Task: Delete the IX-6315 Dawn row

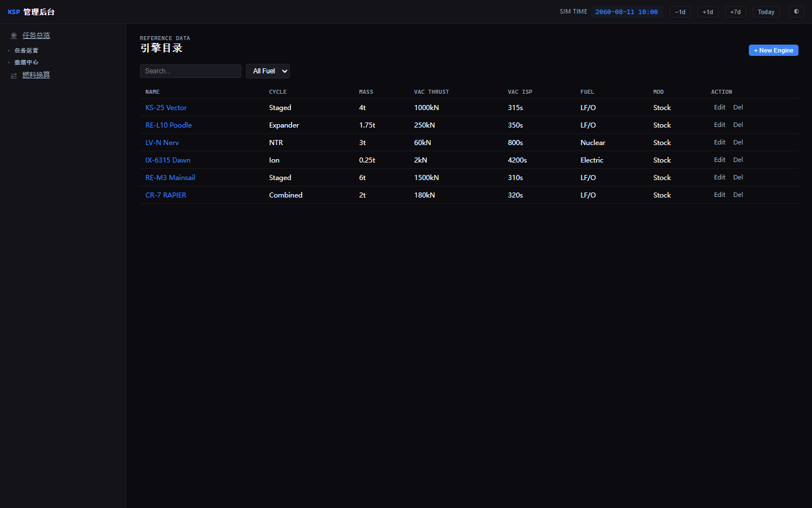Action: point(738,160)
